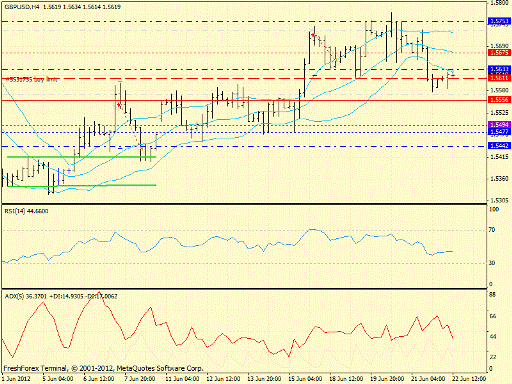Click the ADX 44 scale label

(x=492, y=337)
